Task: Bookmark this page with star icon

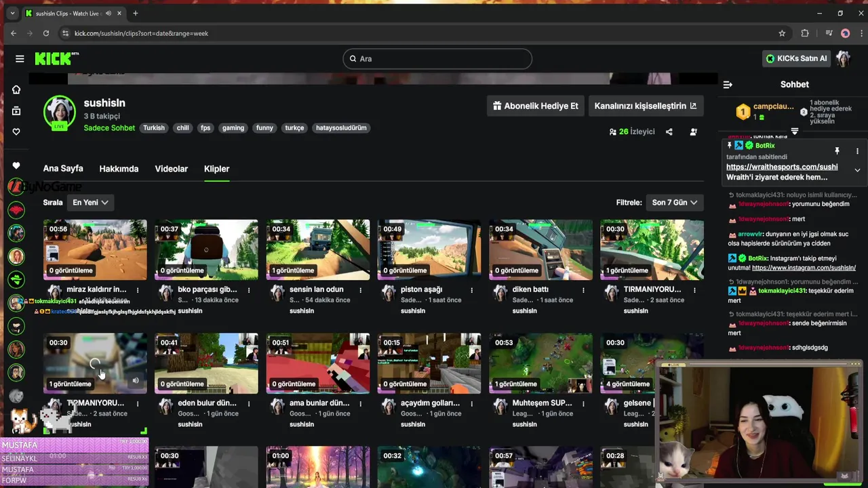Action: 782,33
